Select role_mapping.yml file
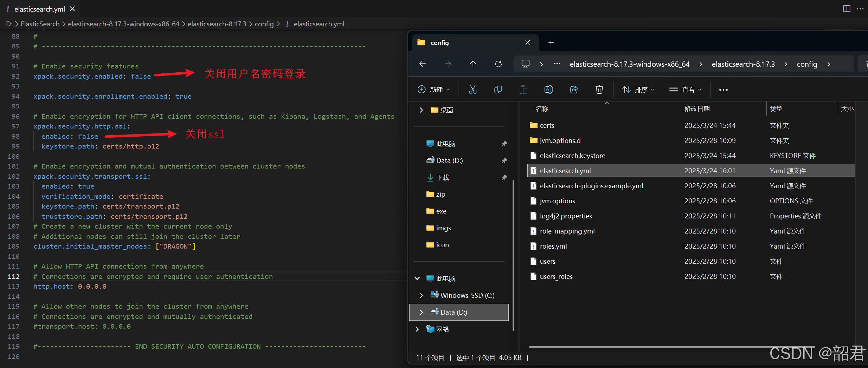Image resolution: width=868 pixels, height=368 pixels. [x=691, y=231]
